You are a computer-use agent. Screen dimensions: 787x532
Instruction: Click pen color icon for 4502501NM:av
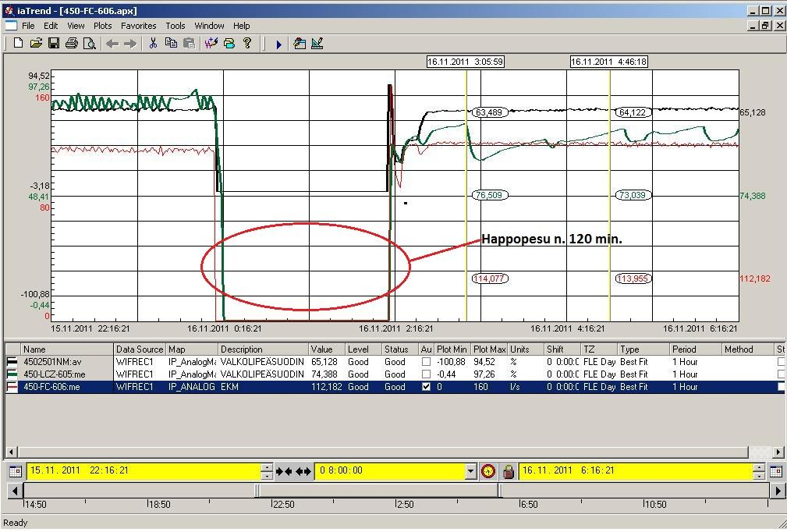(12, 361)
